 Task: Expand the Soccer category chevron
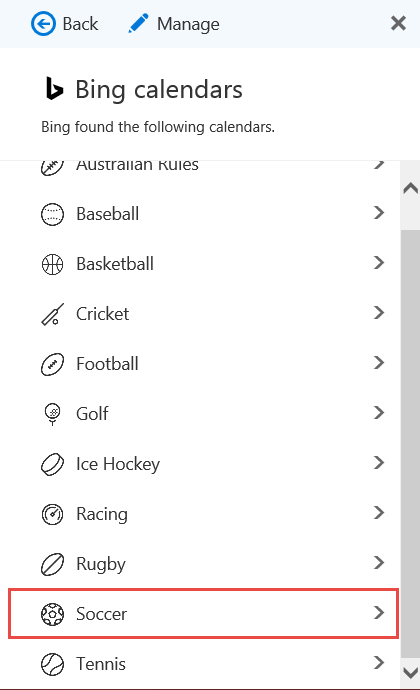point(379,613)
